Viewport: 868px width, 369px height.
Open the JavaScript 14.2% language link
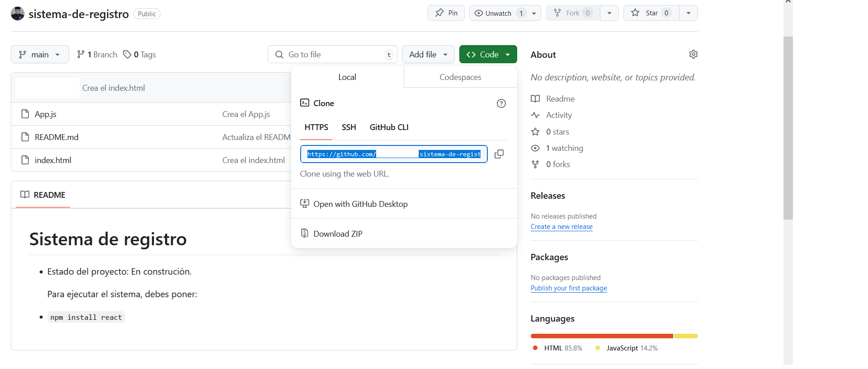[x=627, y=348]
